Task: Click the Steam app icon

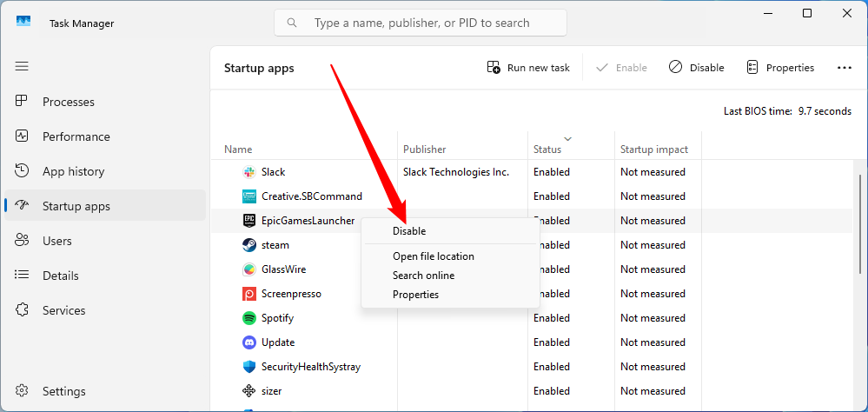Action: (x=249, y=245)
